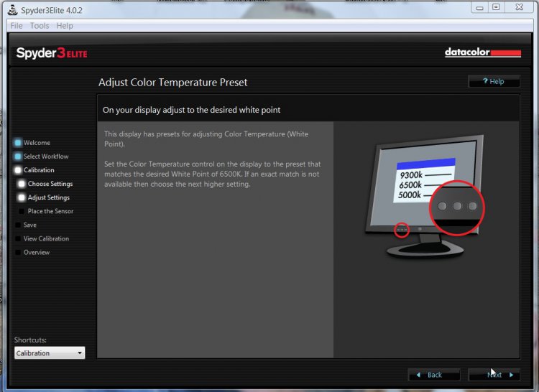Select the View Calibration step

[x=46, y=238]
